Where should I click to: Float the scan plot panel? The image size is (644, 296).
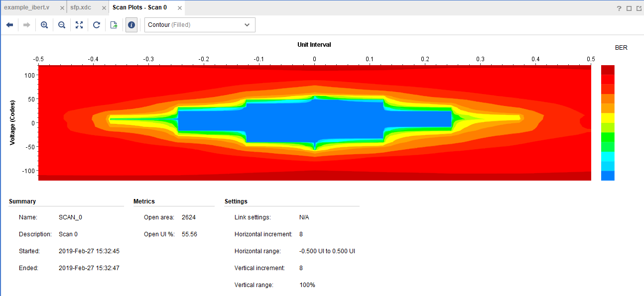pyautogui.click(x=639, y=8)
